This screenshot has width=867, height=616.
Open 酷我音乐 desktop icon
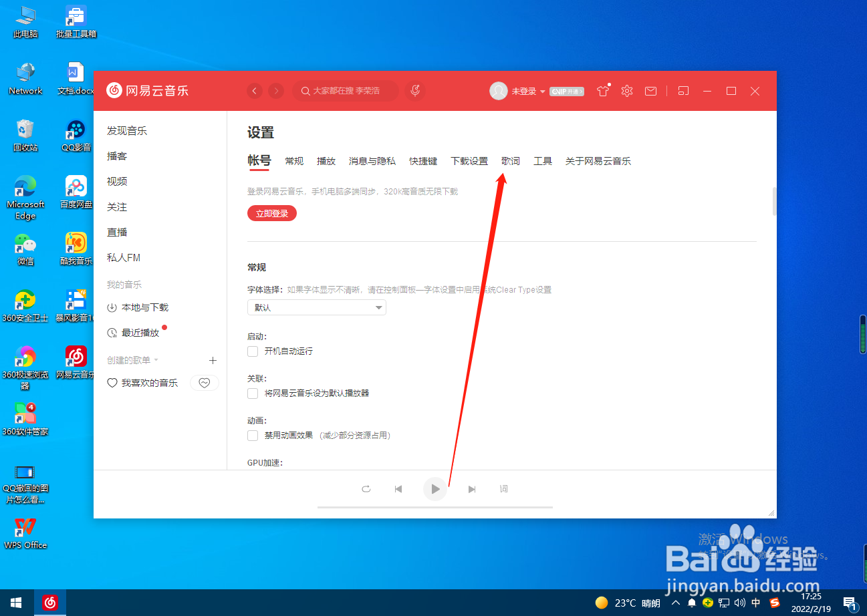(x=76, y=249)
